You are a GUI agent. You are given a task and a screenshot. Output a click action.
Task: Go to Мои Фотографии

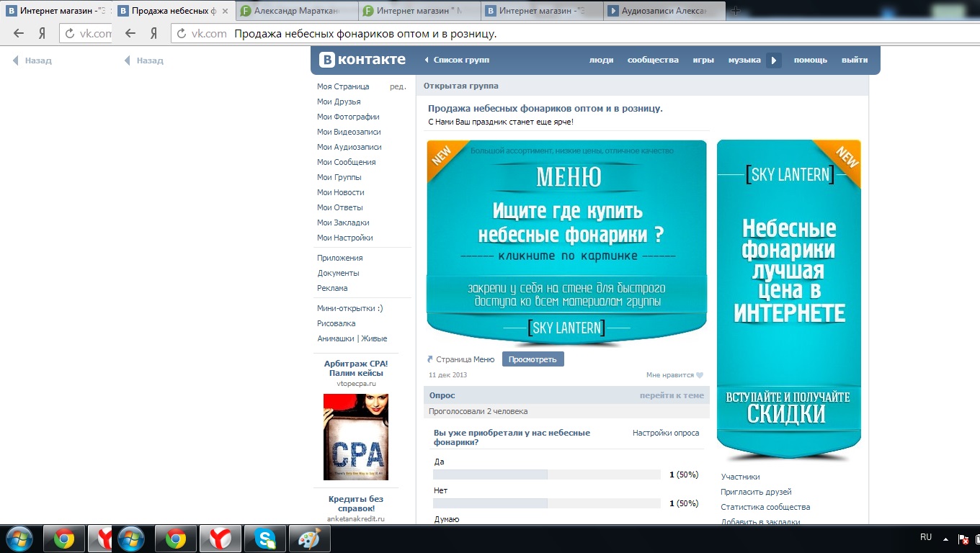click(348, 117)
